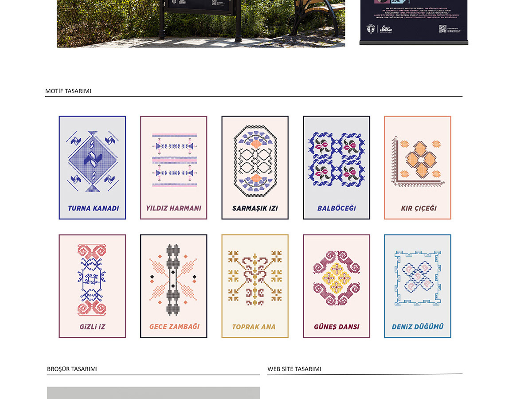Viewport: 532px width, 399px height.
Task: Open the Turna Kanadı motif card
Action: point(92,168)
